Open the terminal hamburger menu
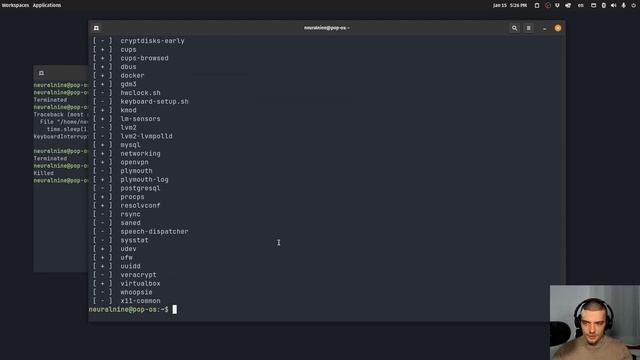 [x=528, y=28]
